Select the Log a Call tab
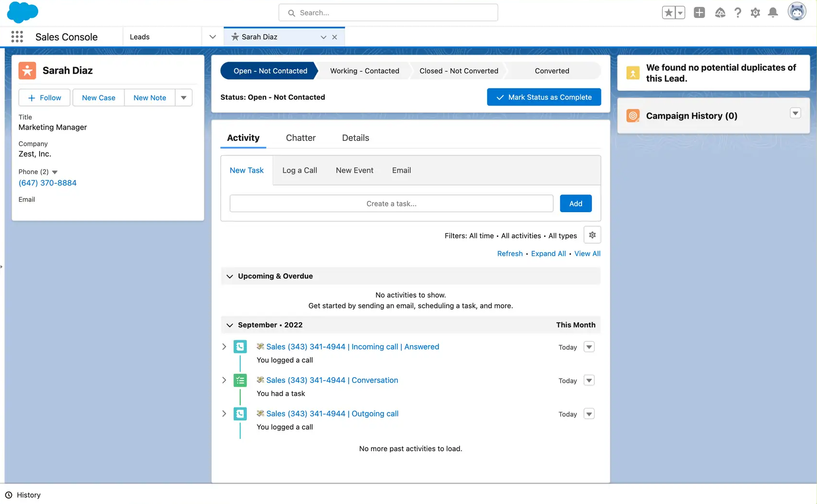The height and width of the screenshot is (504, 817). click(300, 170)
